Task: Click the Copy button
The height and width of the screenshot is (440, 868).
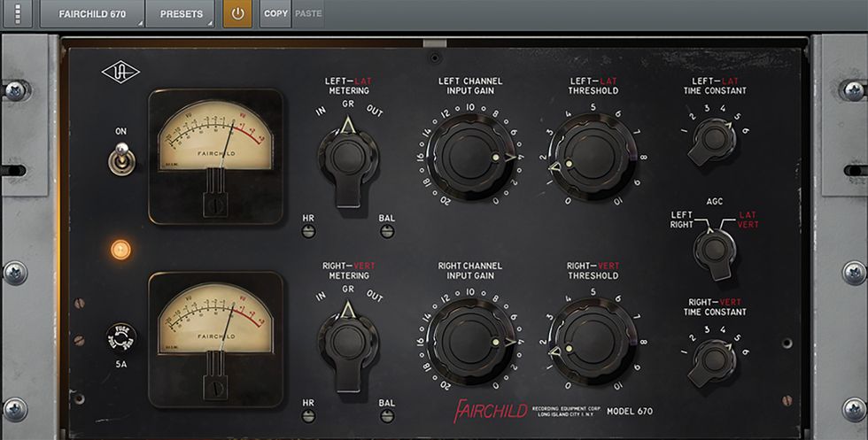Action: point(275,14)
